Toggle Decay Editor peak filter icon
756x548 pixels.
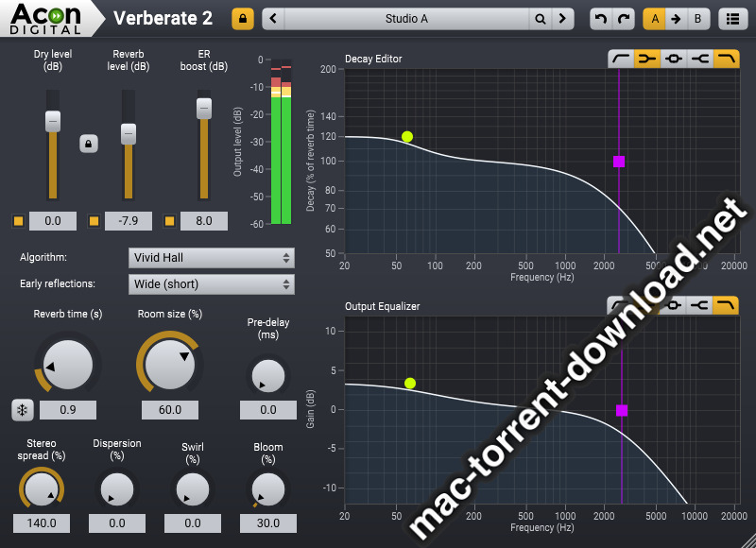(674, 59)
